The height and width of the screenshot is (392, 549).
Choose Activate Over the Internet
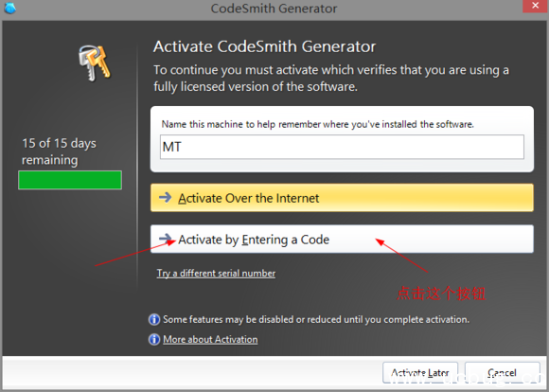(342, 198)
